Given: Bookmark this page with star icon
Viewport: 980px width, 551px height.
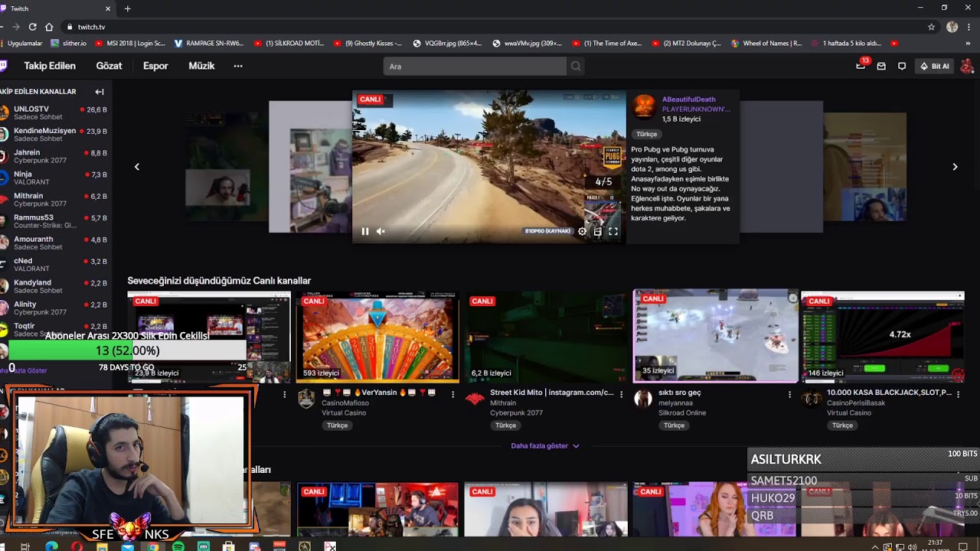Looking at the screenshot, I should tap(931, 27).
